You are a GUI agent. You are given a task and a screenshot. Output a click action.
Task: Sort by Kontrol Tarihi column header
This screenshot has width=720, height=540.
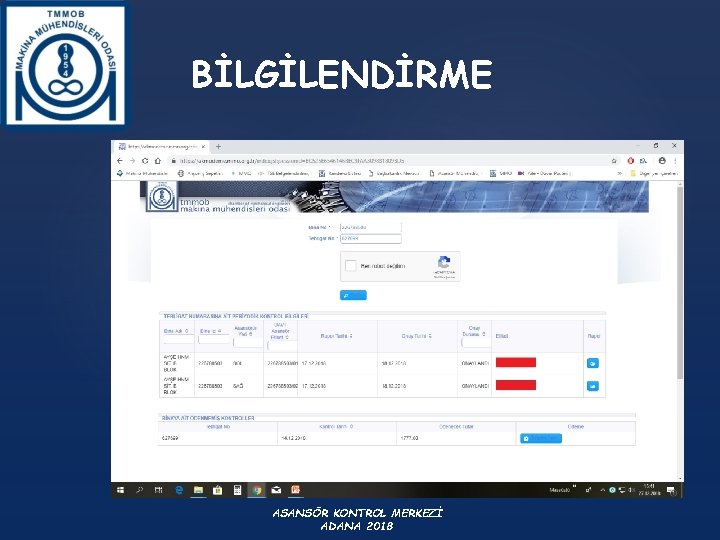(337, 427)
